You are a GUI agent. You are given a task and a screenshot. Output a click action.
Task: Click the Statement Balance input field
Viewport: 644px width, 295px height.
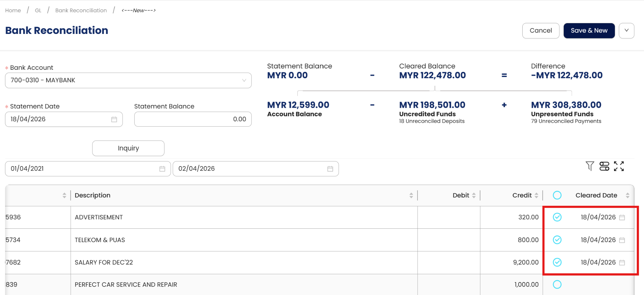[x=193, y=119]
